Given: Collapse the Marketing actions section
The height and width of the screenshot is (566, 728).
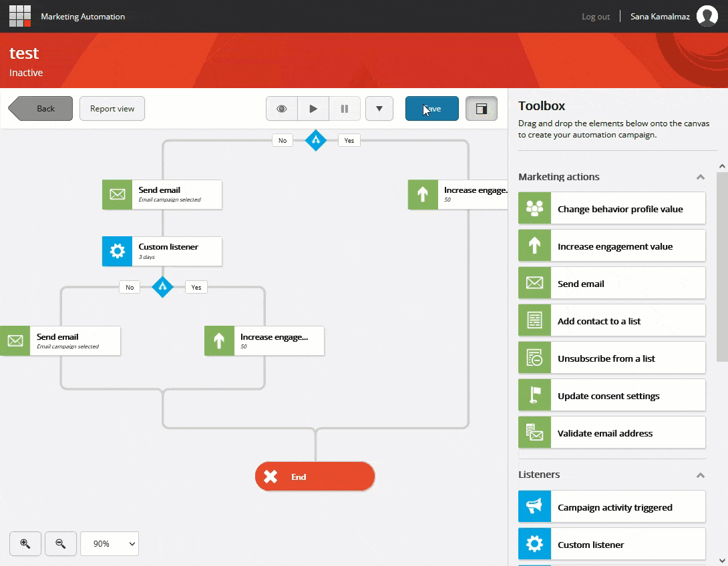Looking at the screenshot, I should [x=701, y=177].
